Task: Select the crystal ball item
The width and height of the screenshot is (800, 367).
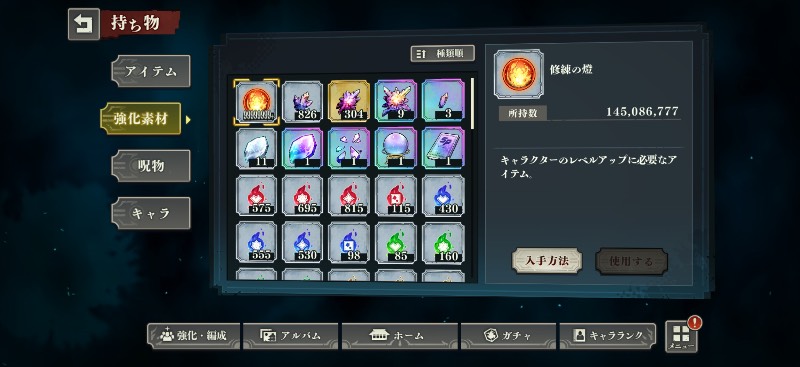Action: pyautogui.click(x=395, y=148)
